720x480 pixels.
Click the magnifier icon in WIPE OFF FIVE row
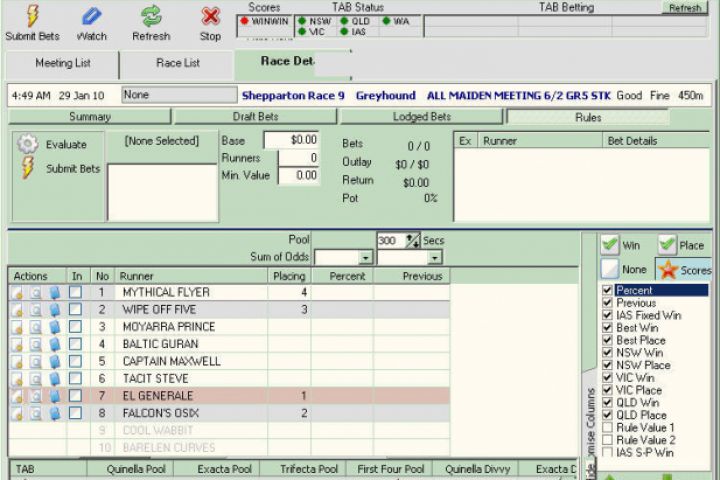coord(35,310)
